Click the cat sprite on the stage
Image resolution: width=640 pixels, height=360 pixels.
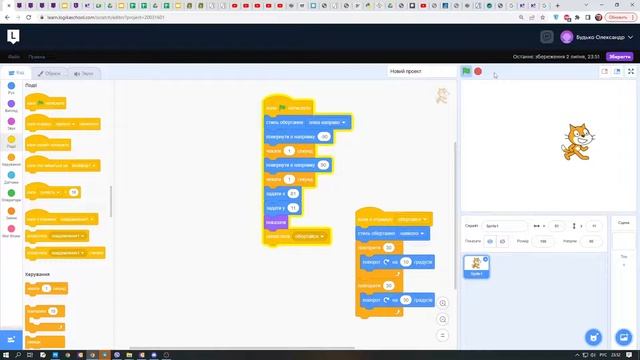point(577,142)
